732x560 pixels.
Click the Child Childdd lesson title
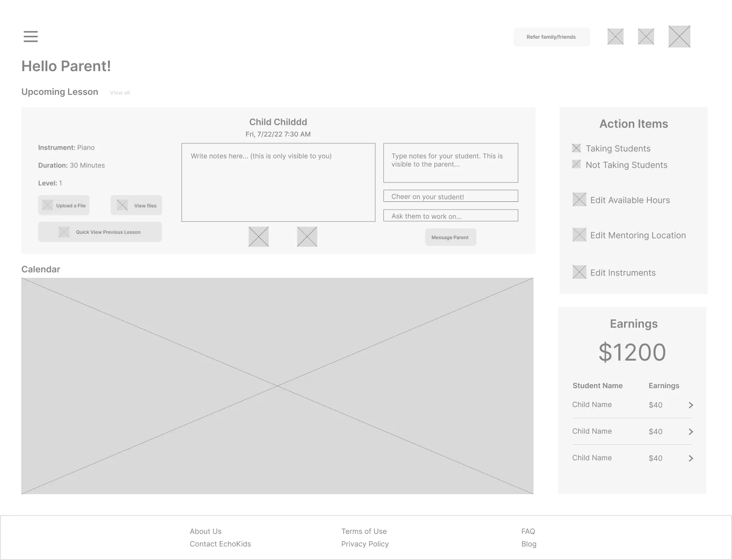point(278,122)
